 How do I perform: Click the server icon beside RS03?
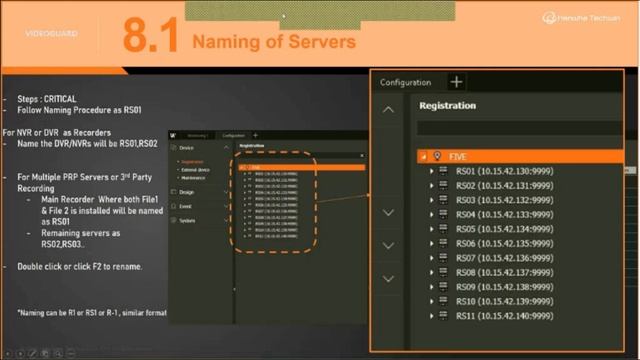[x=443, y=200]
